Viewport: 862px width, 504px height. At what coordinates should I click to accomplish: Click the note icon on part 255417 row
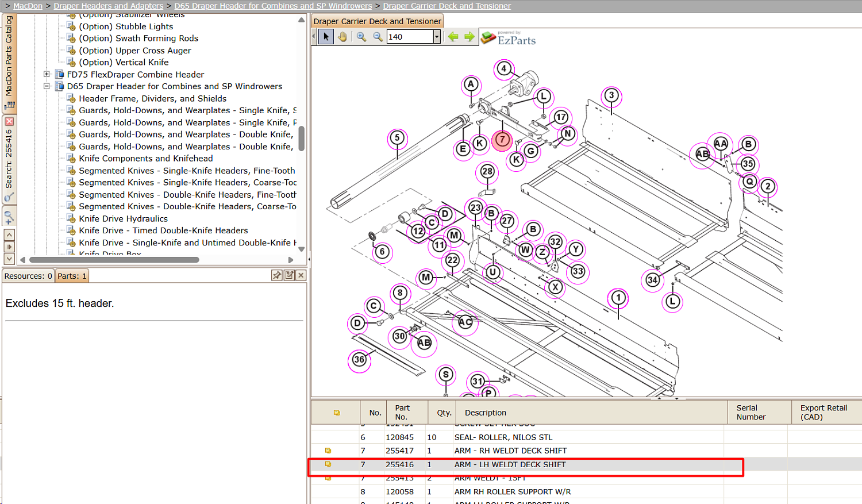click(328, 451)
